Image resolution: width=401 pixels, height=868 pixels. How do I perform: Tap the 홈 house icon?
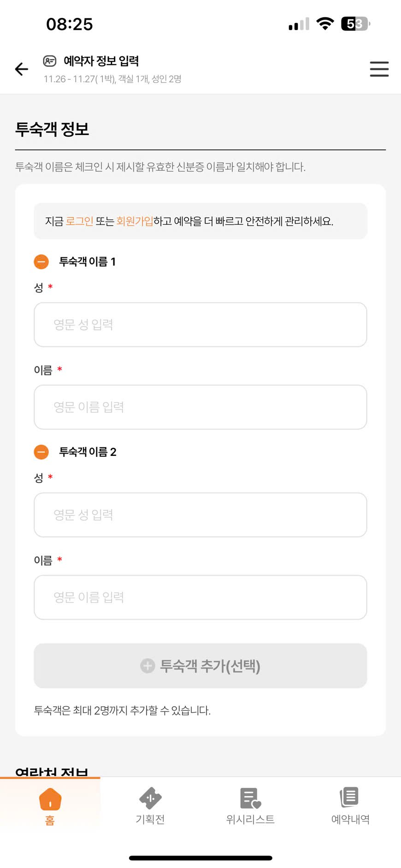point(50,799)
